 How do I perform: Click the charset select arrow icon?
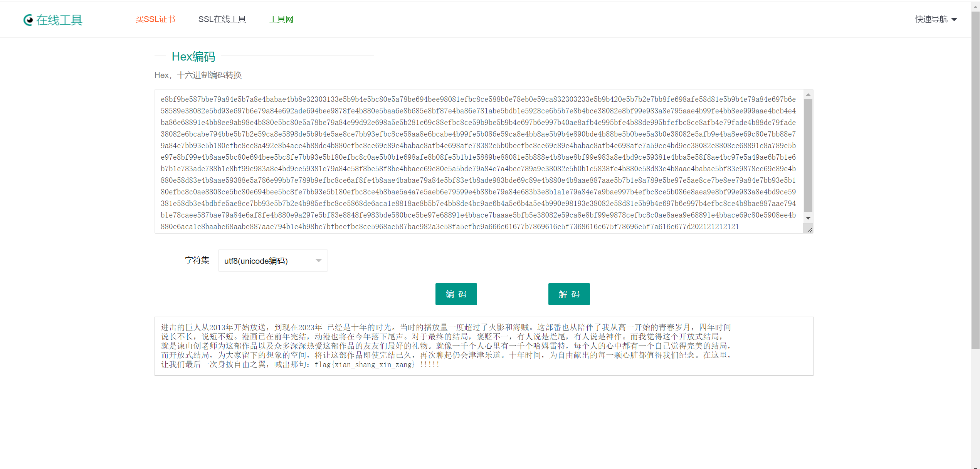(318, 261)
